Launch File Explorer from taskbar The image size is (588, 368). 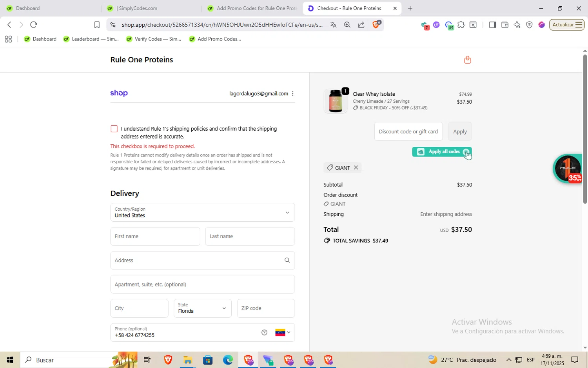pyautogui.click(x=187, y=360)
